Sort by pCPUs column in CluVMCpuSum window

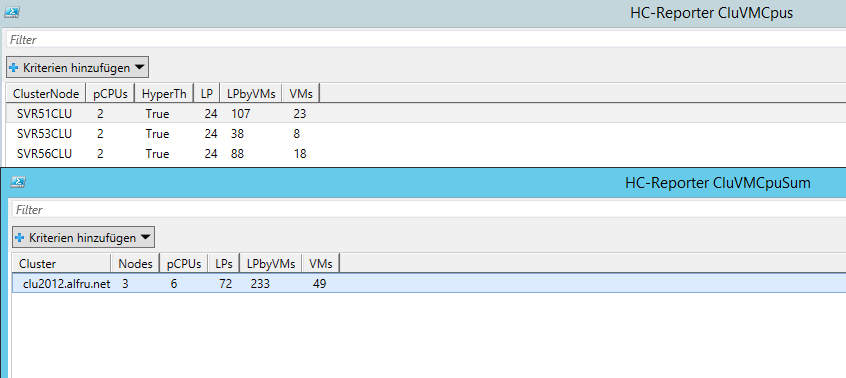point(184,264)
